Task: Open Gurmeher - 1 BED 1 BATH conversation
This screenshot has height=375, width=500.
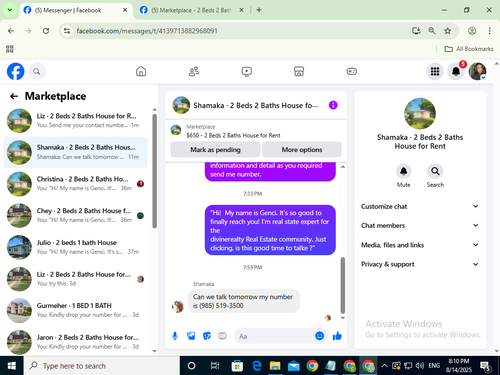Action: pyautogui.click(x=75, y=310)
